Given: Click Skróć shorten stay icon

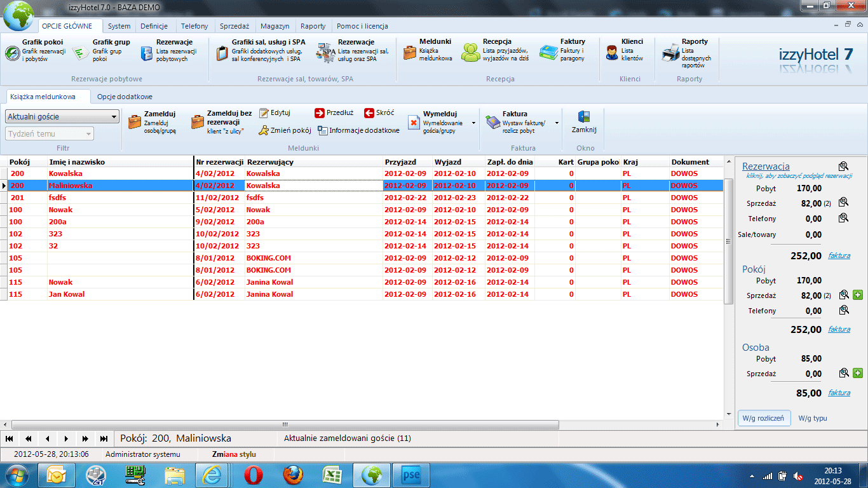Looking at the screenshot, I should 369,113.
